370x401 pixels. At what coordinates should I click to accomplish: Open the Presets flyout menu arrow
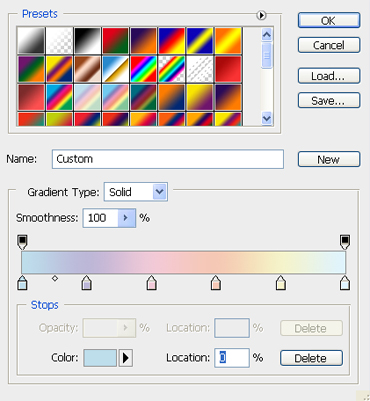261,15
